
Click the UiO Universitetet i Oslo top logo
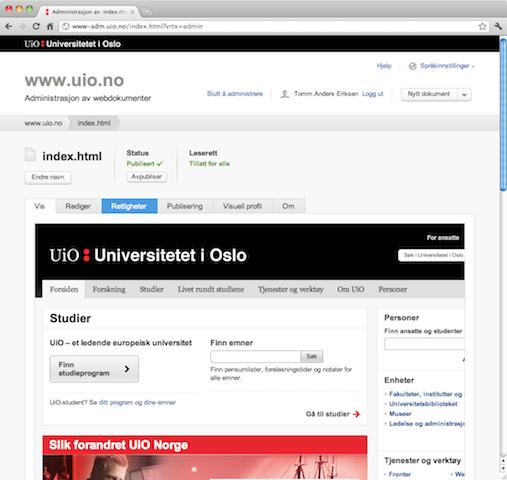[x=72, y=44]
